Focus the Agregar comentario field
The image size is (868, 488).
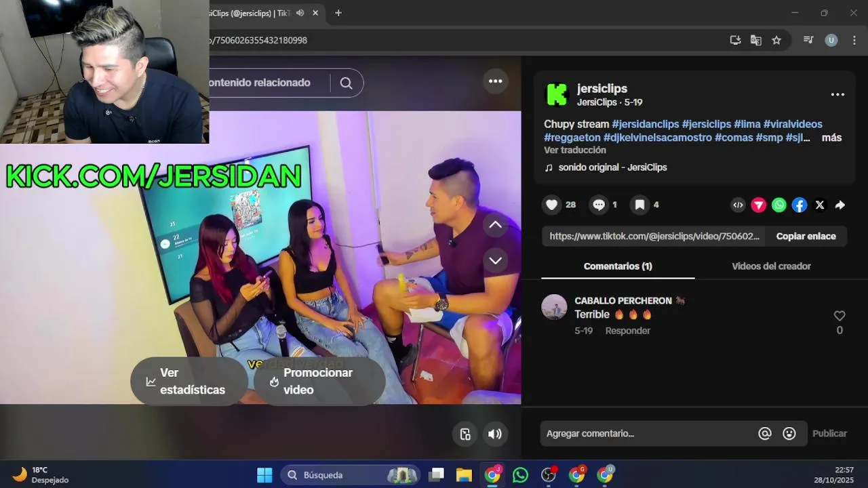[648, 434]
